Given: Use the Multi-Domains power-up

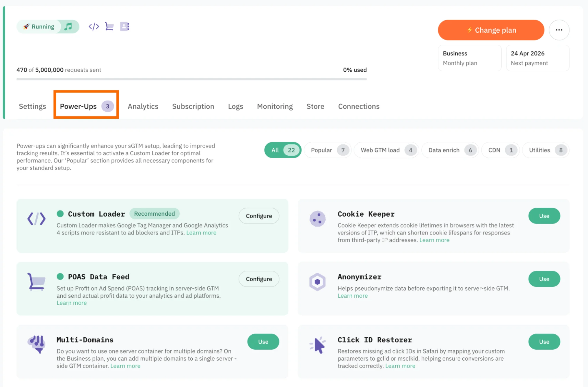Looking at the screenshot, I should click(263, 342).
